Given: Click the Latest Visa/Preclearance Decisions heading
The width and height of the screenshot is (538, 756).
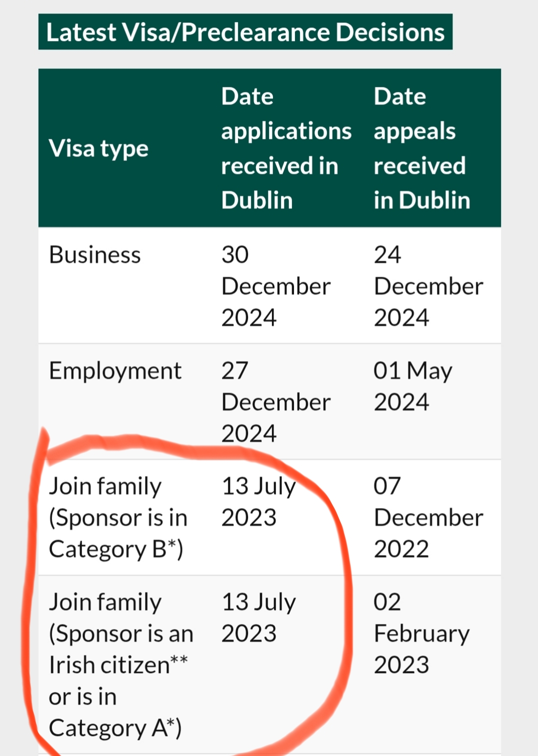Looking at the screenshot, I should coord(245,32).
